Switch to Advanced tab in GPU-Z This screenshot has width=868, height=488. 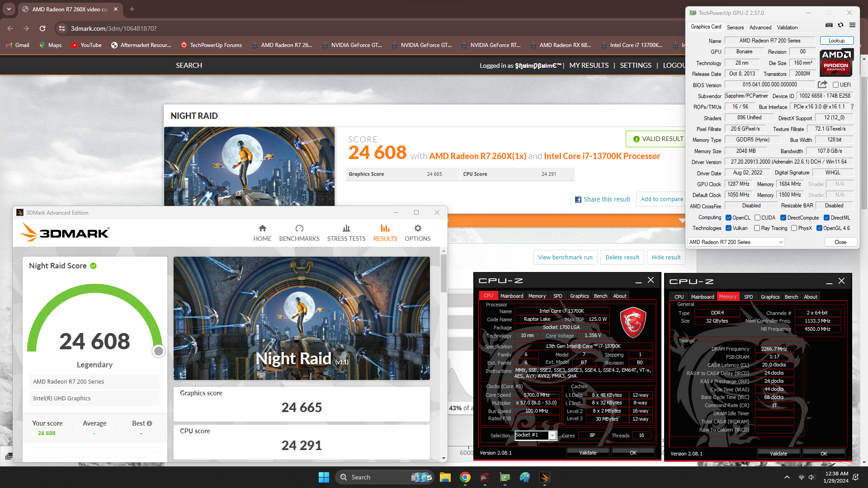tap(760, 28)
